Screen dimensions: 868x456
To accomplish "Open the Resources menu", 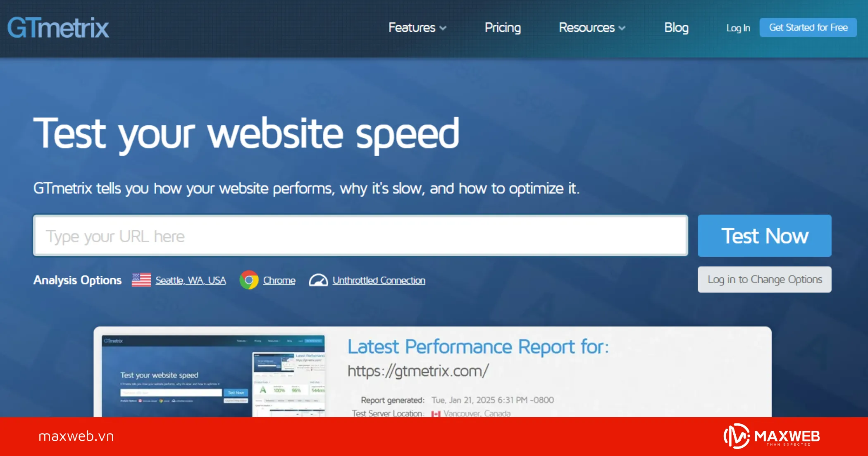I will point(587,28).
